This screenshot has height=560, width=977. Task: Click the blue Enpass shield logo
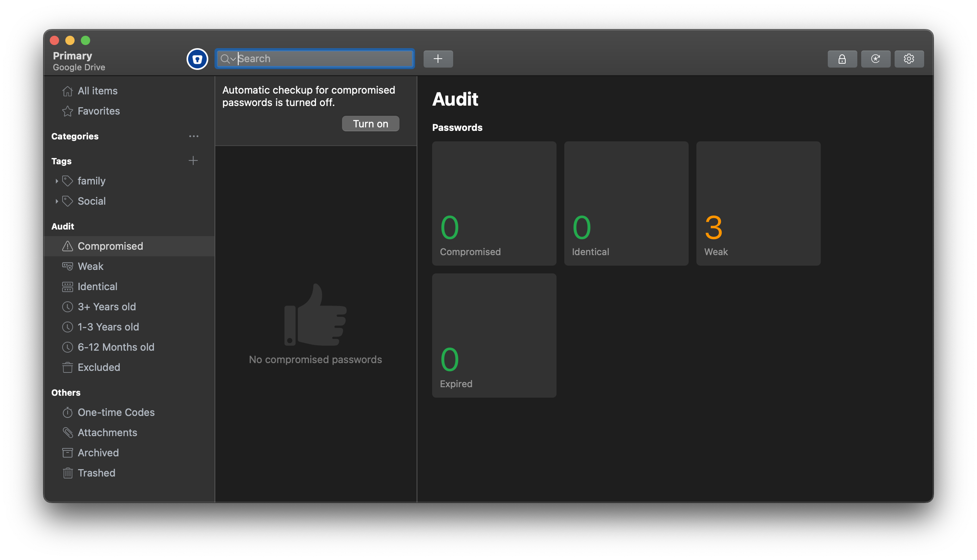tap(197, 59)
